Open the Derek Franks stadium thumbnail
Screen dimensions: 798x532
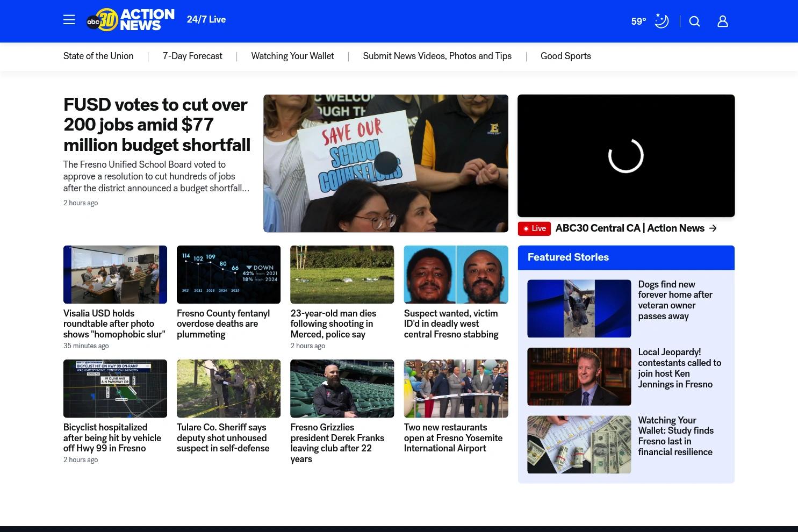pyautogui.click(x=342, y=389)
